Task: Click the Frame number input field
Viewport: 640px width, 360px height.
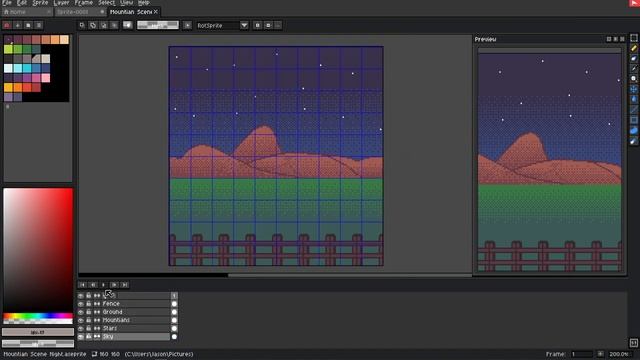Action: [582, 354]
